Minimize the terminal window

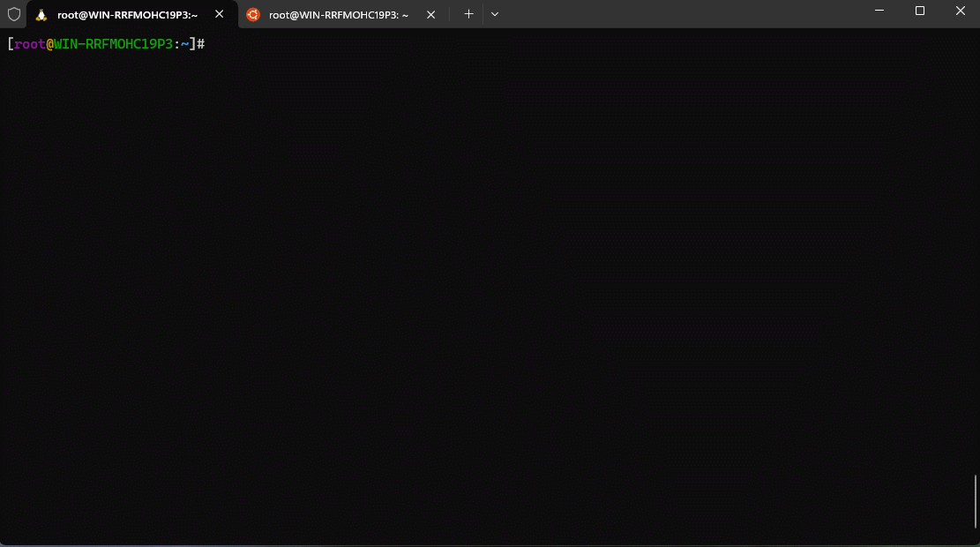pyautogui.click(x=879, y=11)
